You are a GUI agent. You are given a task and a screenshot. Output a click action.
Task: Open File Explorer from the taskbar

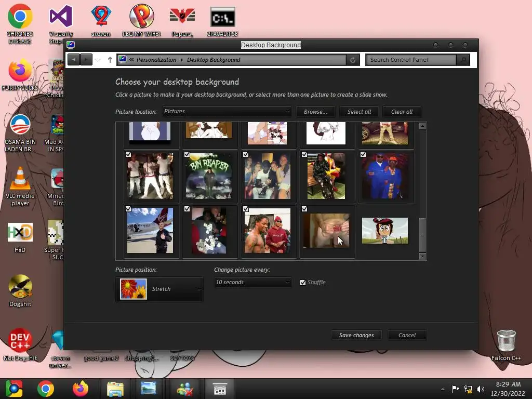[x=115, y=389]
